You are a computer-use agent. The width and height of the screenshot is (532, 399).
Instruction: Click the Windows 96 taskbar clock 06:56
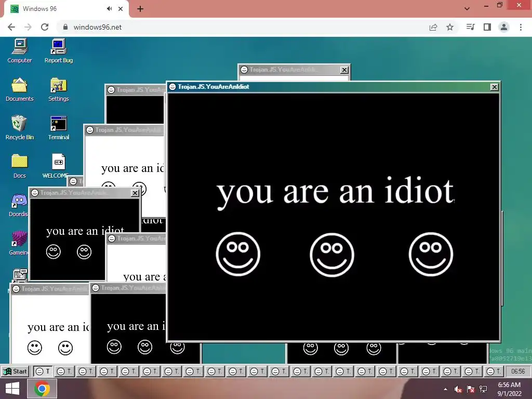coord(518,371)
